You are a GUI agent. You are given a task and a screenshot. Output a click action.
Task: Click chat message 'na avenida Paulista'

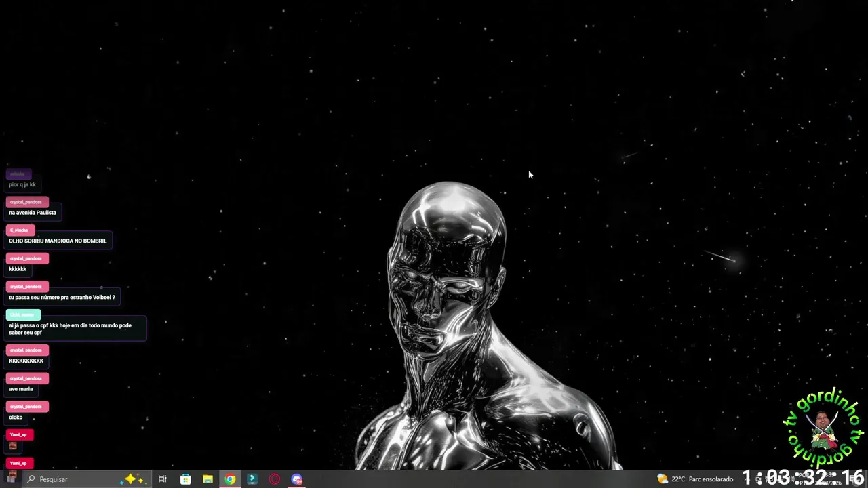pyautogui.click(x=33, y=213)
